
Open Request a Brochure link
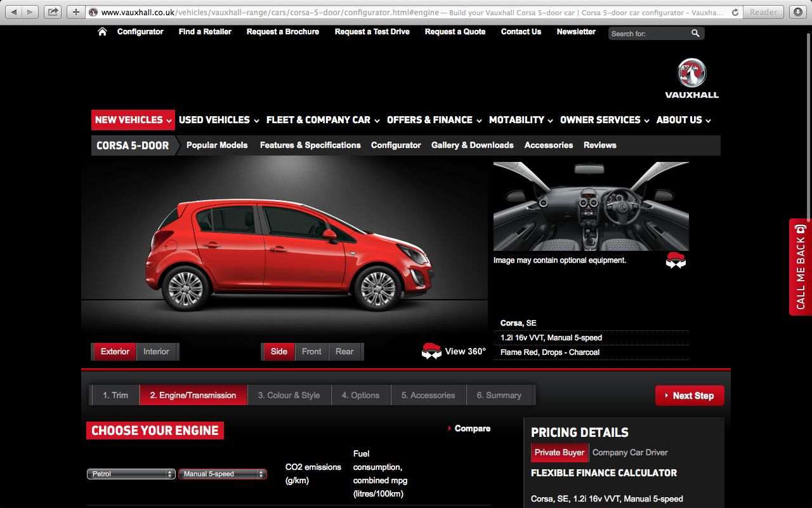[x=283, y=32]
